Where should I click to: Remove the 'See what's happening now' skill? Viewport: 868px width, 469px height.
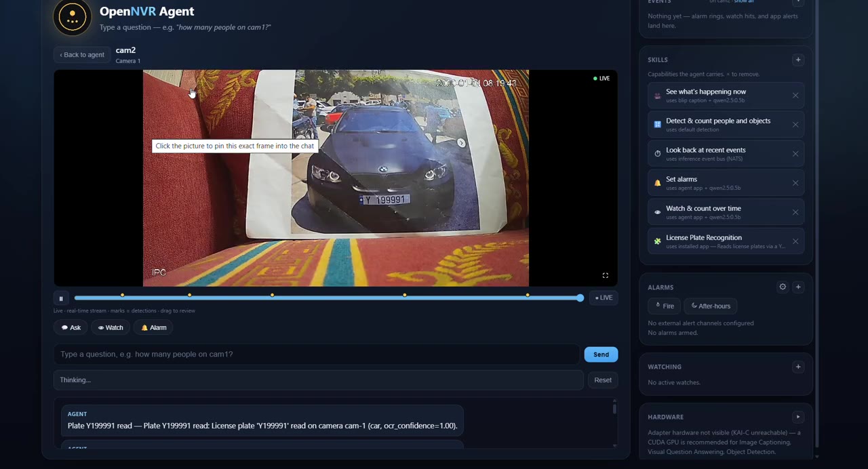pyautogui.click(x=795, y=96)
